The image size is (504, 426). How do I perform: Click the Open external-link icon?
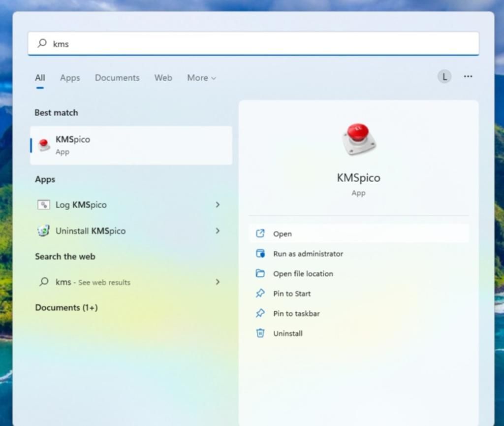(260, 233)
